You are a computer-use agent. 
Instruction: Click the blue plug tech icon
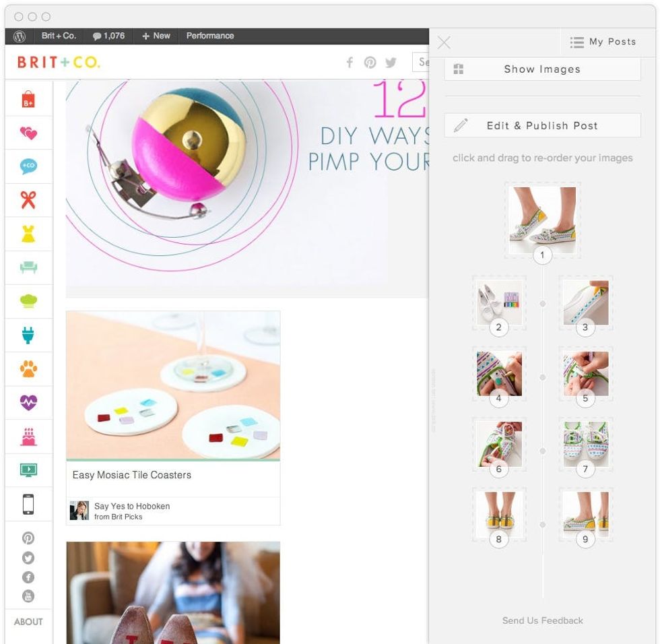coord(28,335)
